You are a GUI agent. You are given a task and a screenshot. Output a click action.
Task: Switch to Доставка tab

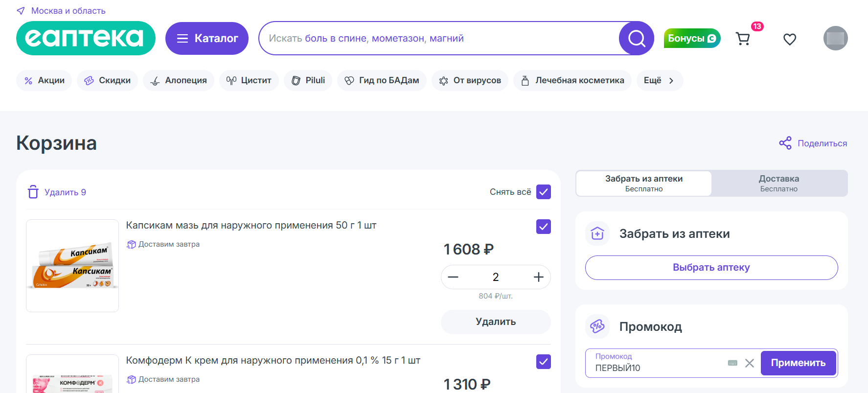779,183
